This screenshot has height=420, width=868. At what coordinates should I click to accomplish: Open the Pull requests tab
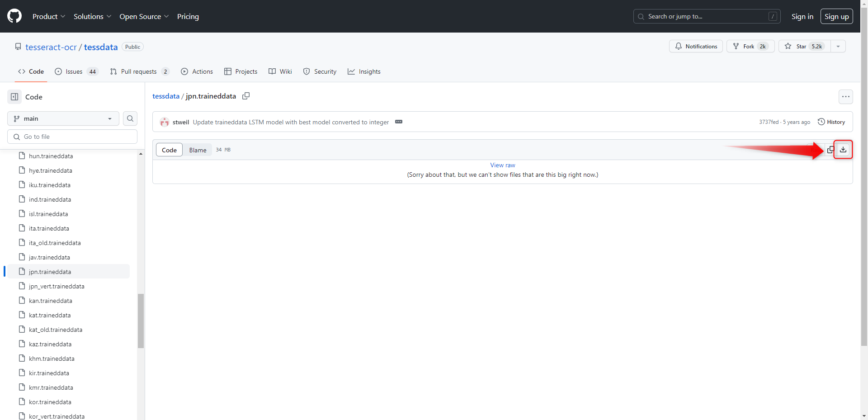140,71
